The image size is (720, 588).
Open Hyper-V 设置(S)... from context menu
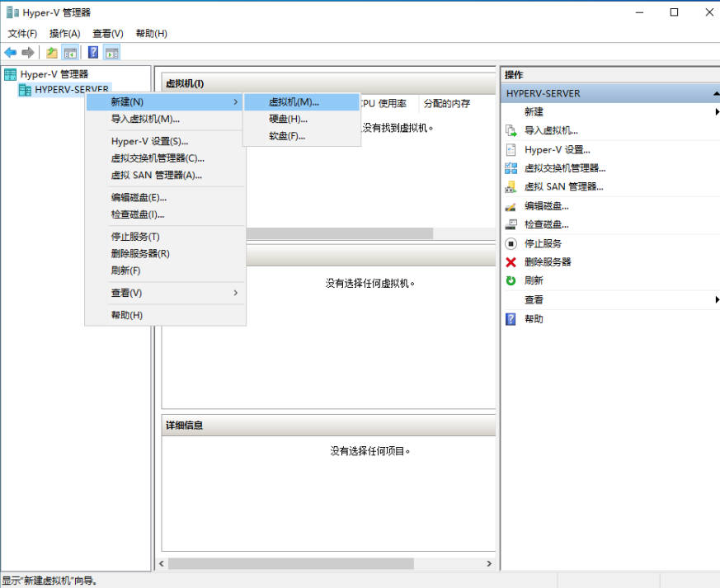coord(165,141)
